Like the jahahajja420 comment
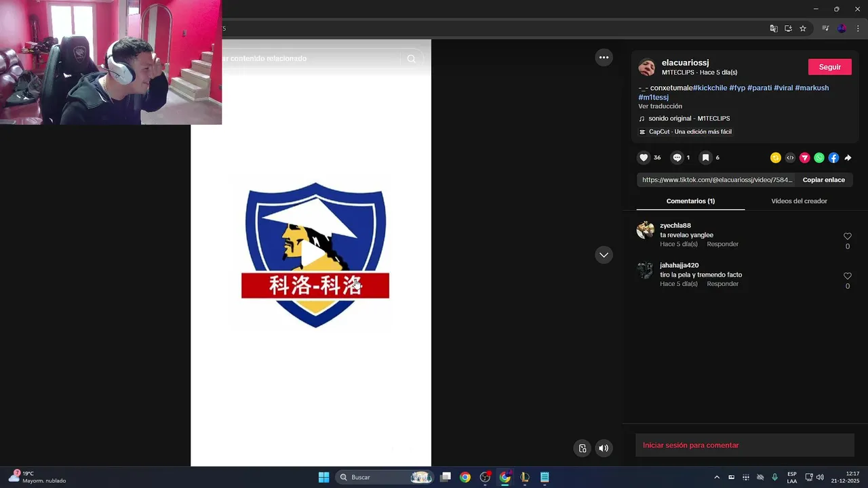This screenshot has width=868, height=488. coord(847,277)
